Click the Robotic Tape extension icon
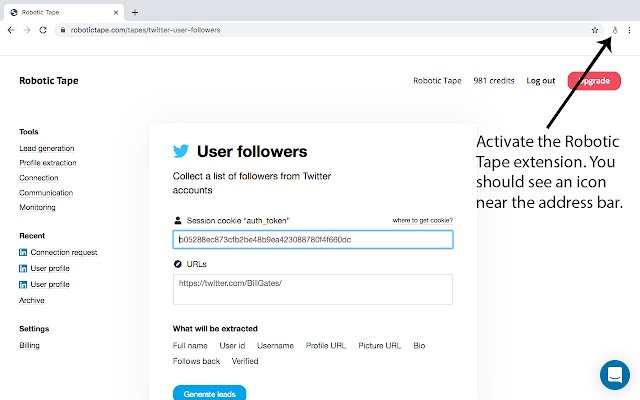Image resolution: width=640 pixels, height=400 pixels. pos(615,30)
